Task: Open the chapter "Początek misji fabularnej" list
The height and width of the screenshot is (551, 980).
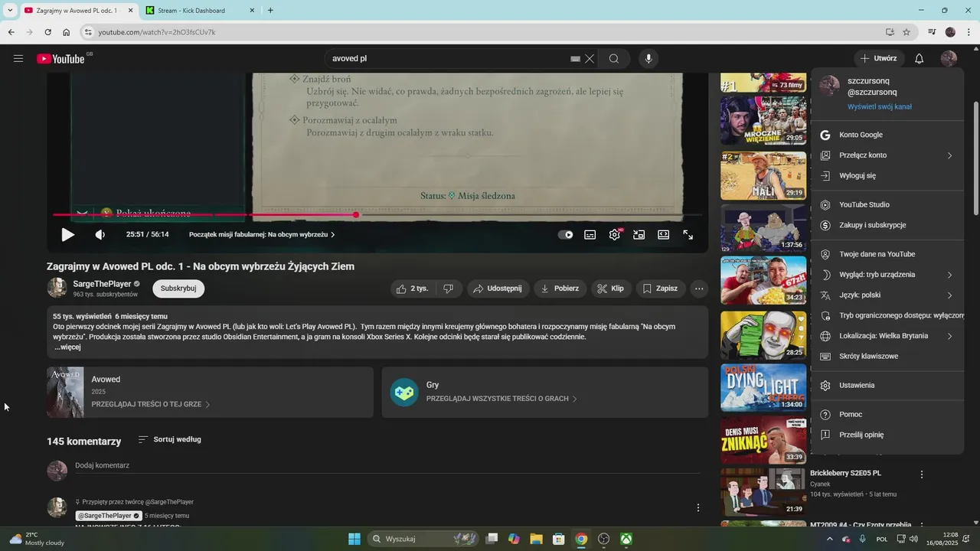Action: (262, 235)
